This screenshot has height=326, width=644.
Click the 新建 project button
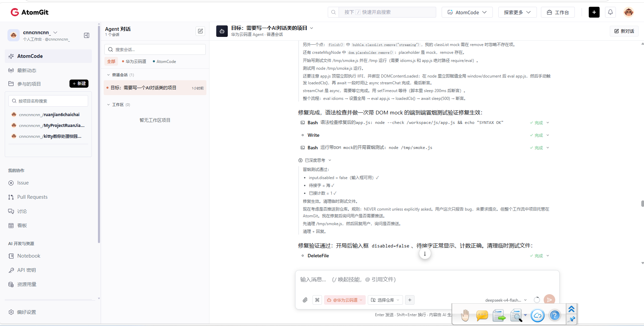pos(79,84)
